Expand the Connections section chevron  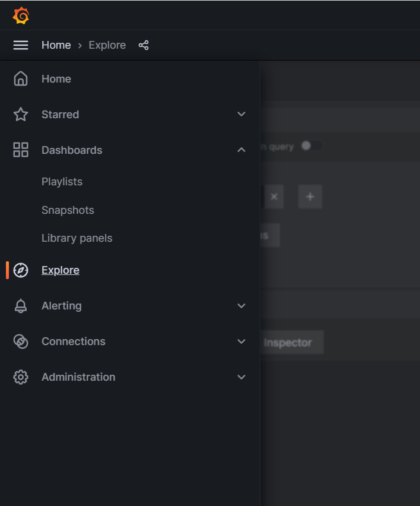(241, 341)
